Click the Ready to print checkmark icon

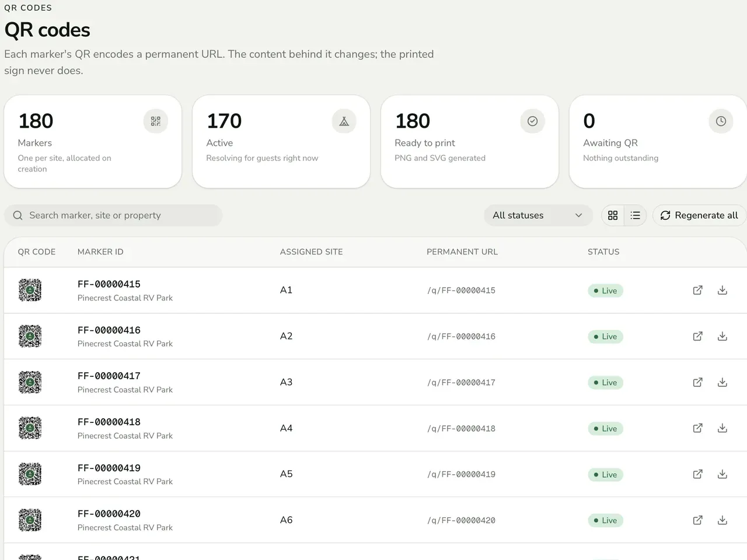tap(533, 121)
